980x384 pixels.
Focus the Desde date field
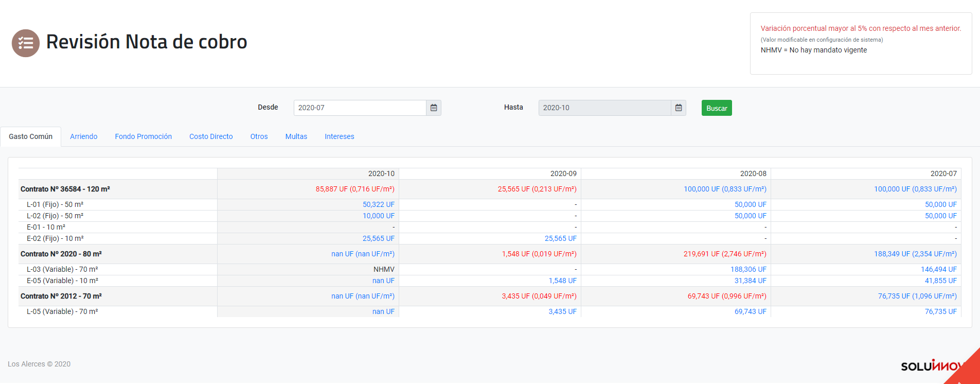[x=360, y=108]
